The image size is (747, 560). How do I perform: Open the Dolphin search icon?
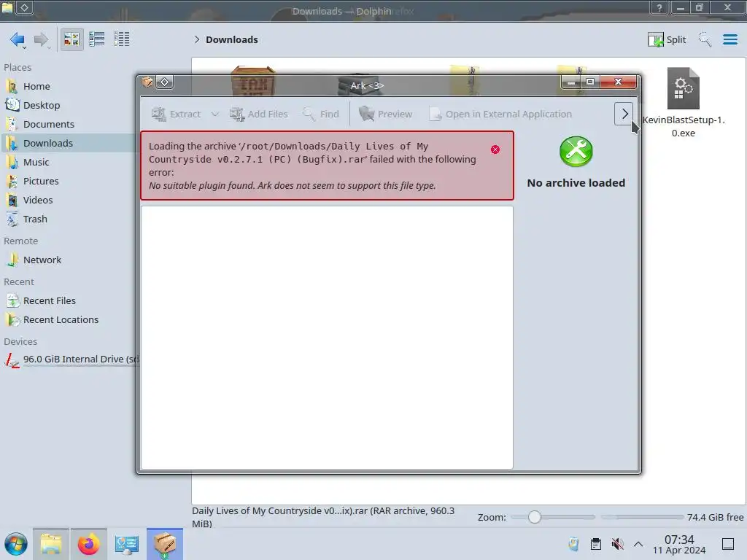tap(705, 39)
